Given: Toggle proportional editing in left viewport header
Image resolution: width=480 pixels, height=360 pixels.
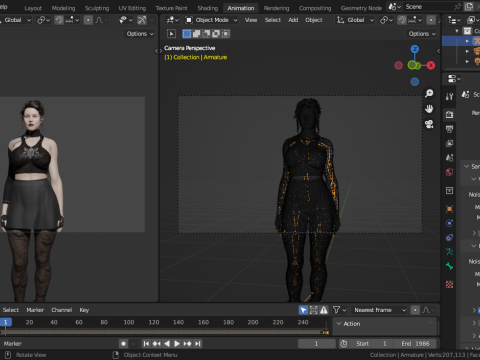Looking at the screenshot, I should pyautogui.click(x=88, y=20).
